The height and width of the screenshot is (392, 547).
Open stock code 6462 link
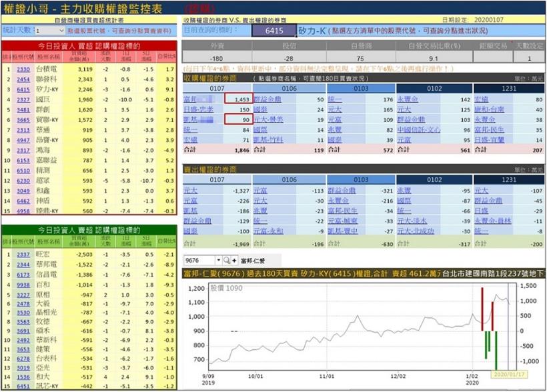[x=23, y=201]
